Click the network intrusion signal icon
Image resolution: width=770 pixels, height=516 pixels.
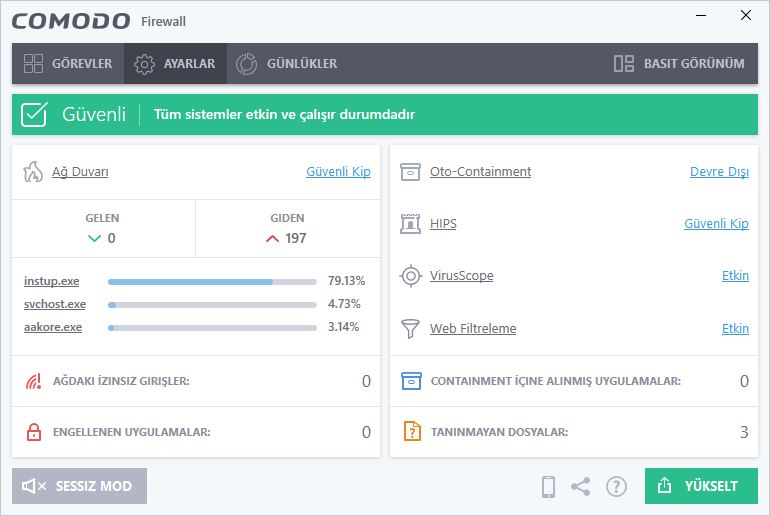(33, 381)
